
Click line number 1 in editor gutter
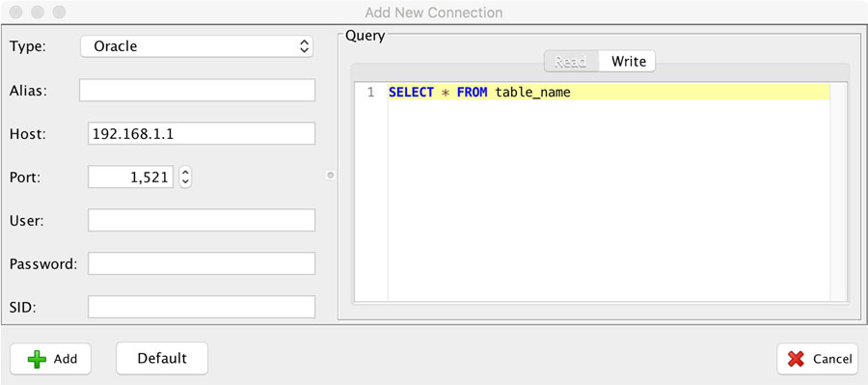371,93
